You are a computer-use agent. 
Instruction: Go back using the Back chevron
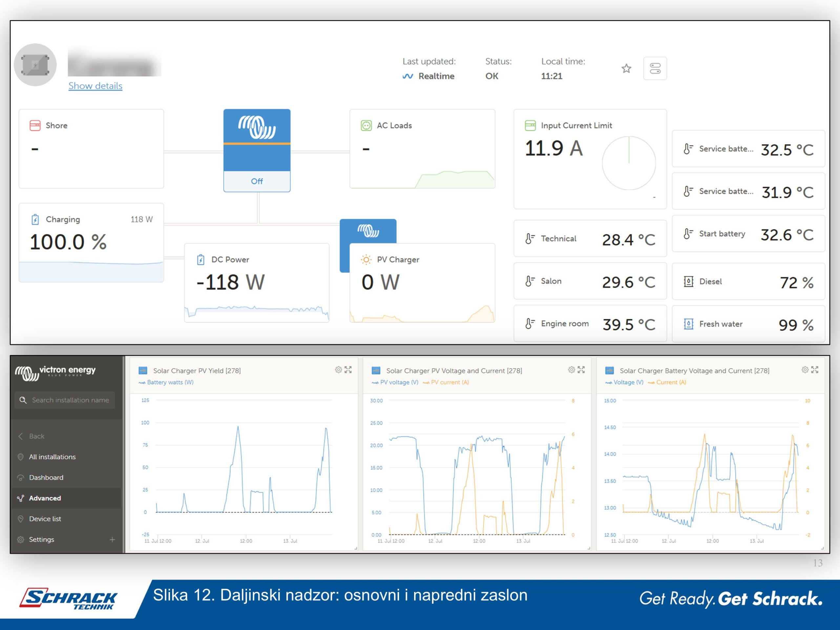pyautogui.click(x=21, y=436)
